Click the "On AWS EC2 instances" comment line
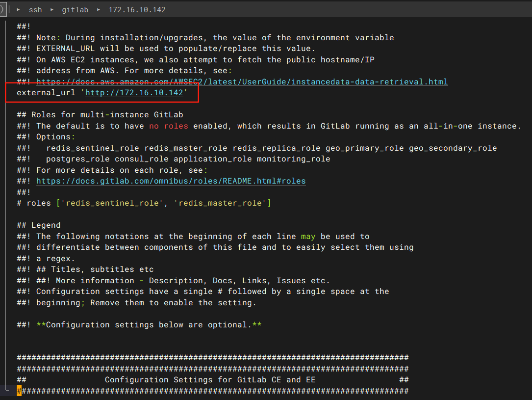Screen dimensions: 532x400 (x=196, y=60)
